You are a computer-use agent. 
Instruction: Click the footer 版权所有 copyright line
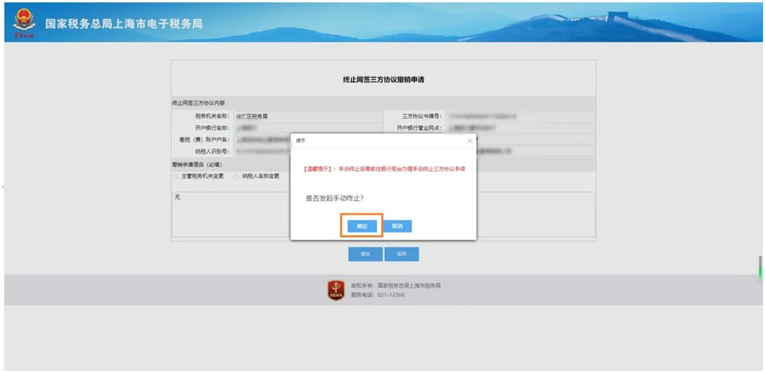(x=396, y=286)
